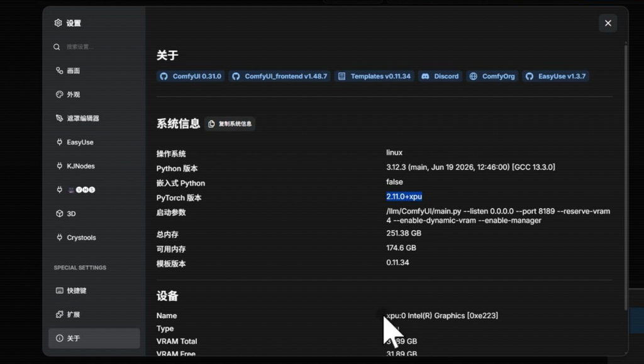
Task: Click the SPECIAL SETTINGS sidebar header
Action: [80, 268]
